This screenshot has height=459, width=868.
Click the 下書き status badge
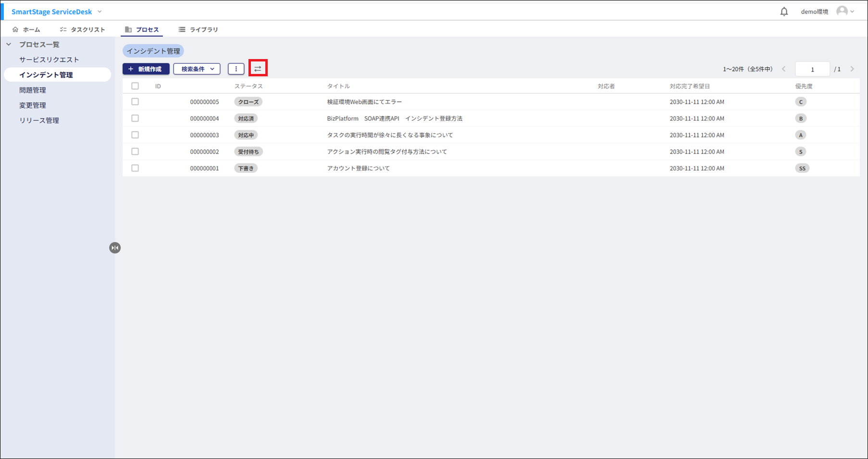(246, 168)
